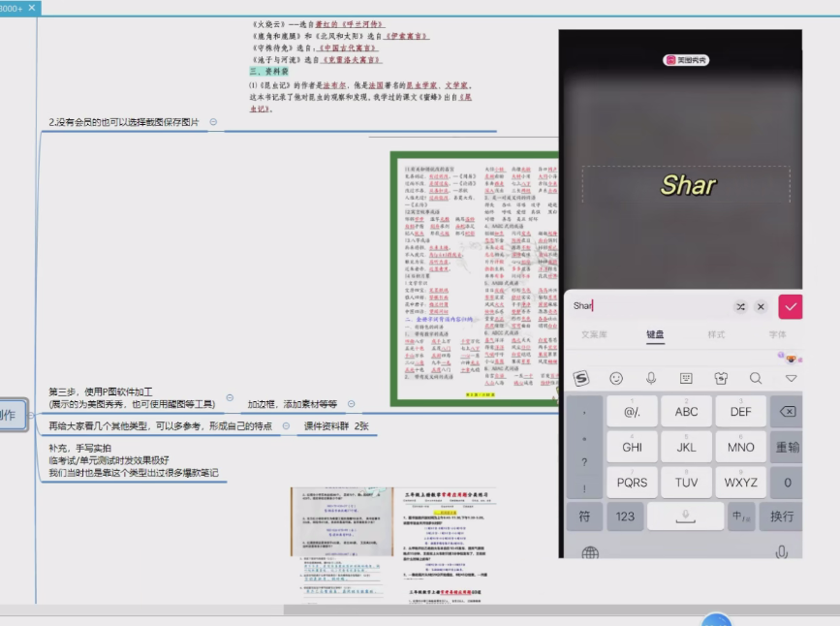The height and width of the screenshot is (626, 840).
Task: Open the Sogou keyboard logo menu
Action: pos(581,378)
